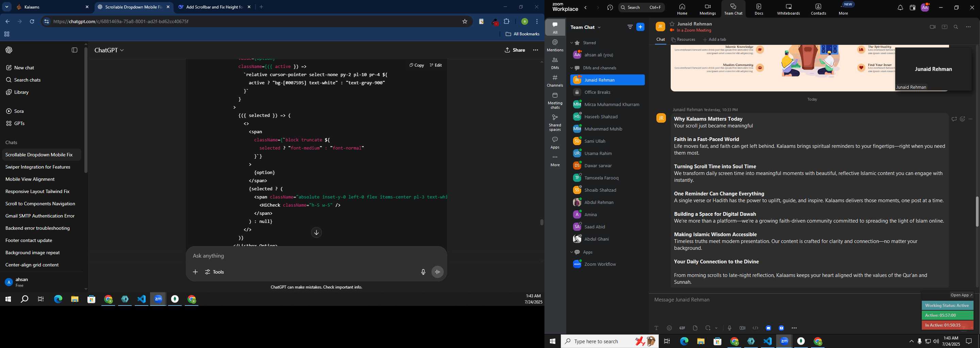Image resolution: width=980 pixels, height=348 pixels.
Task: Open Tools in ChatGPT composer
Action: point(215,272)
